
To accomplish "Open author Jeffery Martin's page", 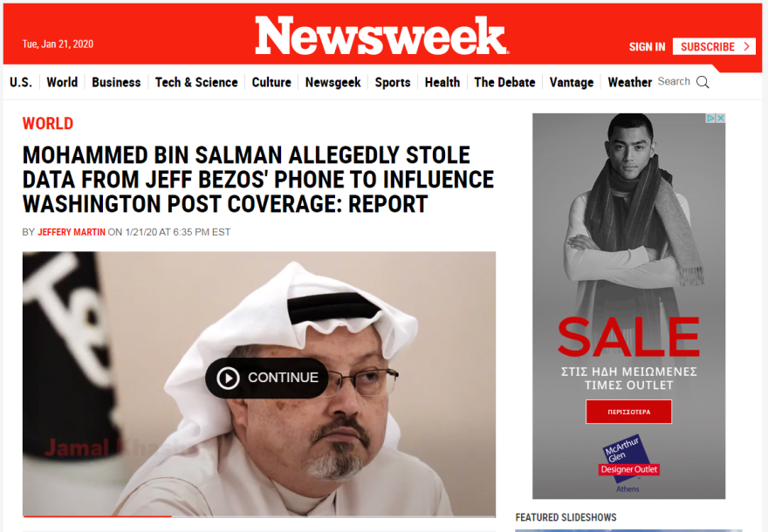I will tap(72, 232).
